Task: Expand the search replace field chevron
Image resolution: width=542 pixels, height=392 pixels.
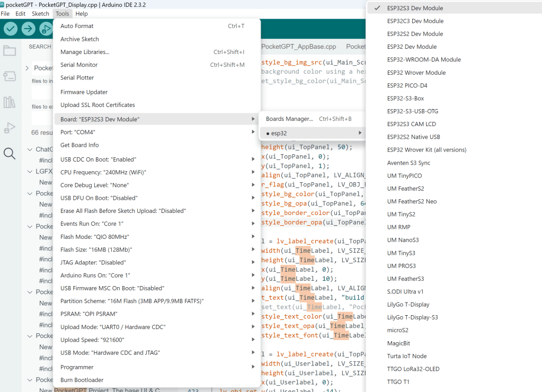Action: 27,68
